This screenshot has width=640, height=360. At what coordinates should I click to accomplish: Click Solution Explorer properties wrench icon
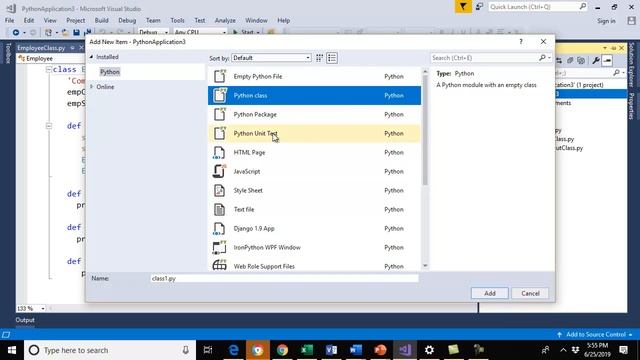tap(596, 61)
